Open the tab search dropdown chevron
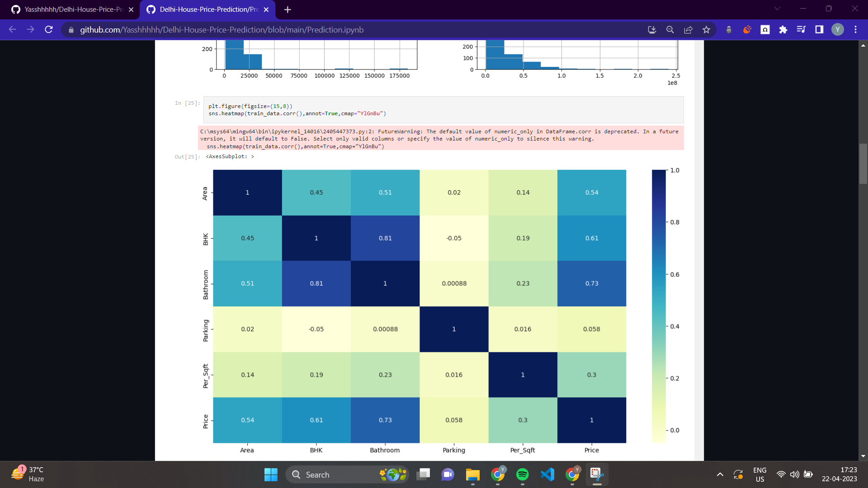The width and height of the screenshot is (868, 488). [777, 9]
